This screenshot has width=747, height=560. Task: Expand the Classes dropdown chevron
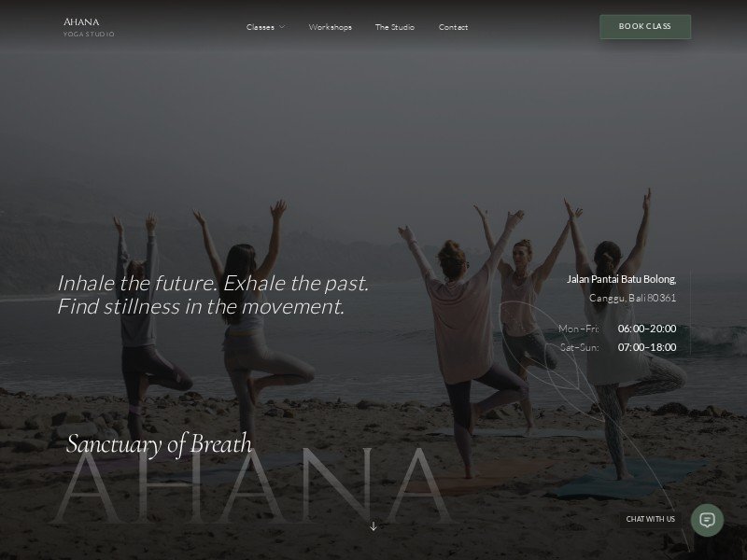[282, 27]
